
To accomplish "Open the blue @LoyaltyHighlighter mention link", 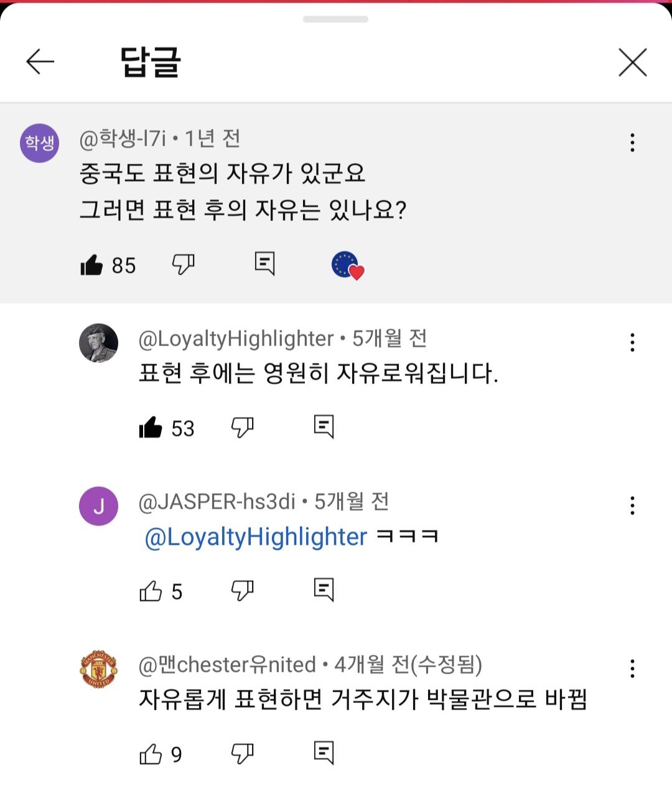I will point(256,537).
